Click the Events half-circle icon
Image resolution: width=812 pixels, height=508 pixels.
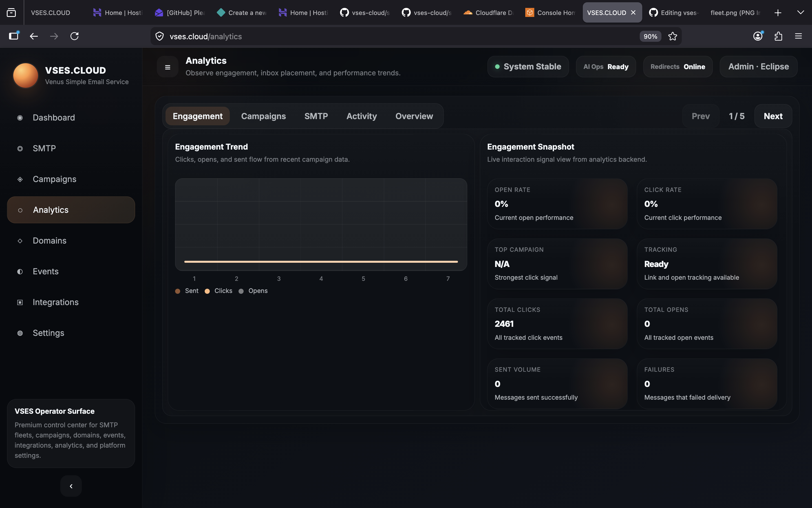coord(20,271)
